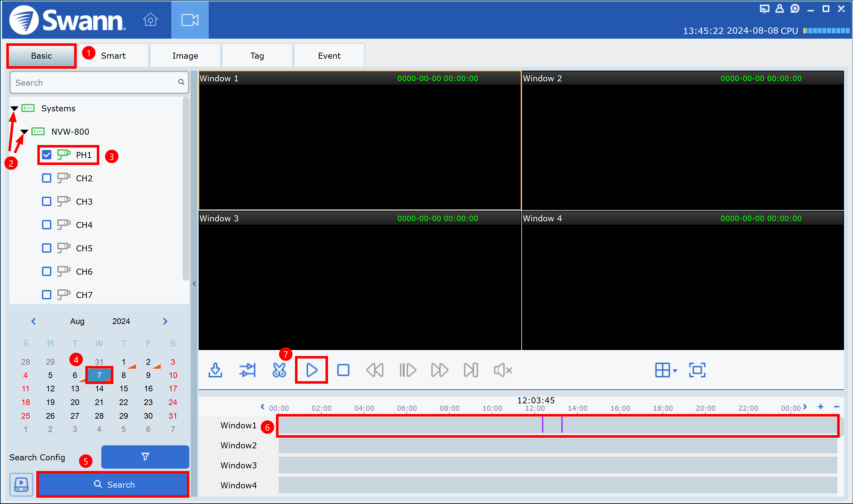Screen dimensions: 853x504
Task: Click the fullscreen icon
Action: [x=697, y=370]
